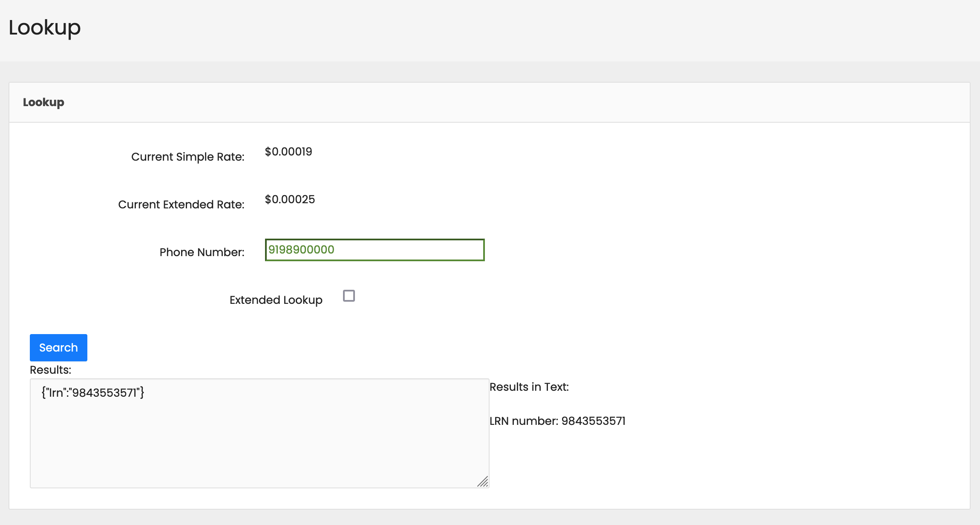Screen dimensions: 980x525
Task: Click inside the Results JSON textarea
Action: pyautogui.click(x=259, y=433)
